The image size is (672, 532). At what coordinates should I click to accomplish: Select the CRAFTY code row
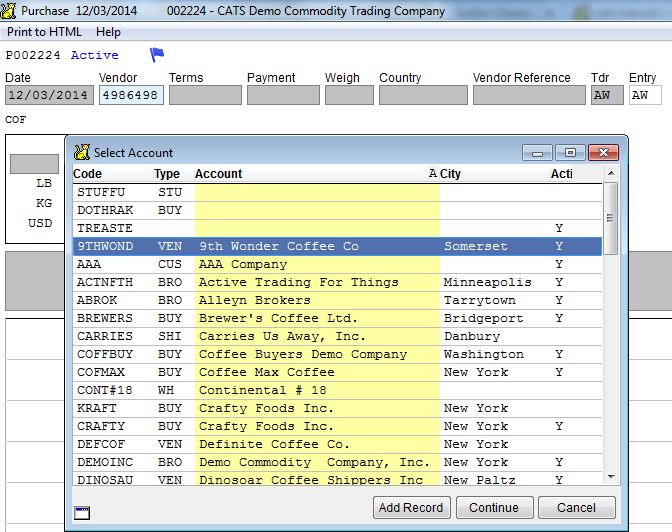coord(337,427)
